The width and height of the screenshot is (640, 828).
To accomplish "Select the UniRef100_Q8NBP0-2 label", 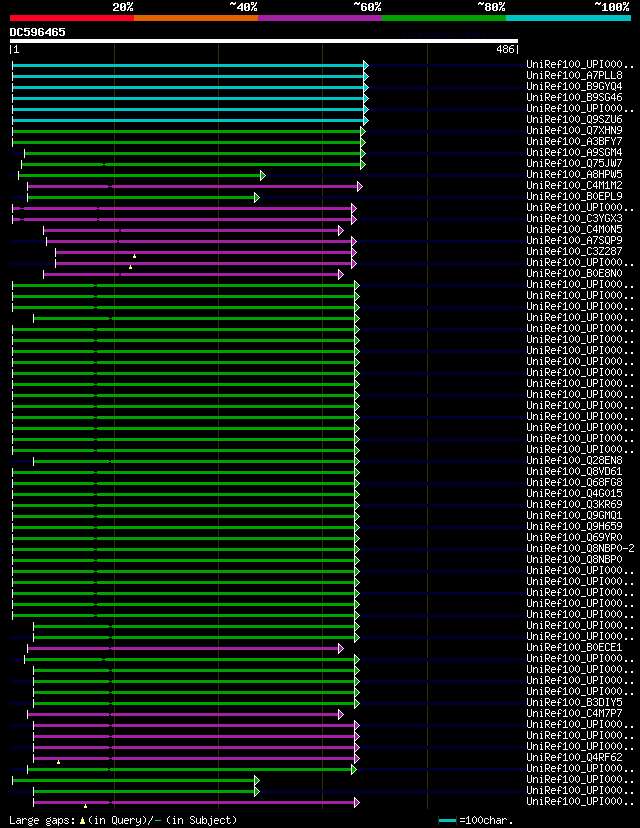I will (580, 549).
